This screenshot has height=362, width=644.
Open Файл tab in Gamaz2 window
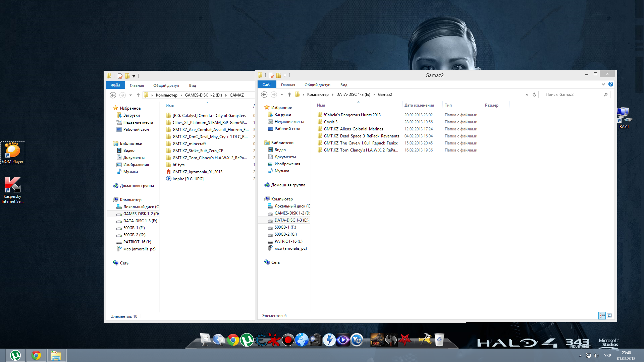coord(267,84)
